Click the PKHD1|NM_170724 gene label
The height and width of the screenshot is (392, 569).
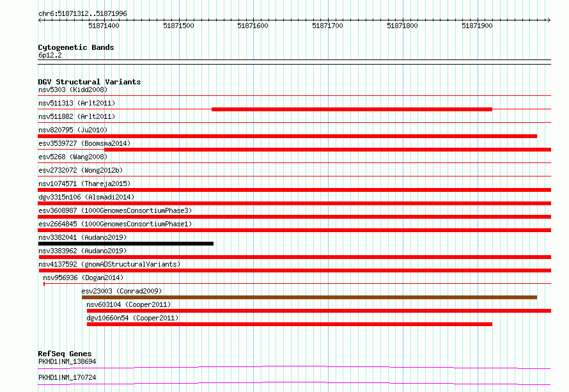pyautogui.click(x=67, y=377)
